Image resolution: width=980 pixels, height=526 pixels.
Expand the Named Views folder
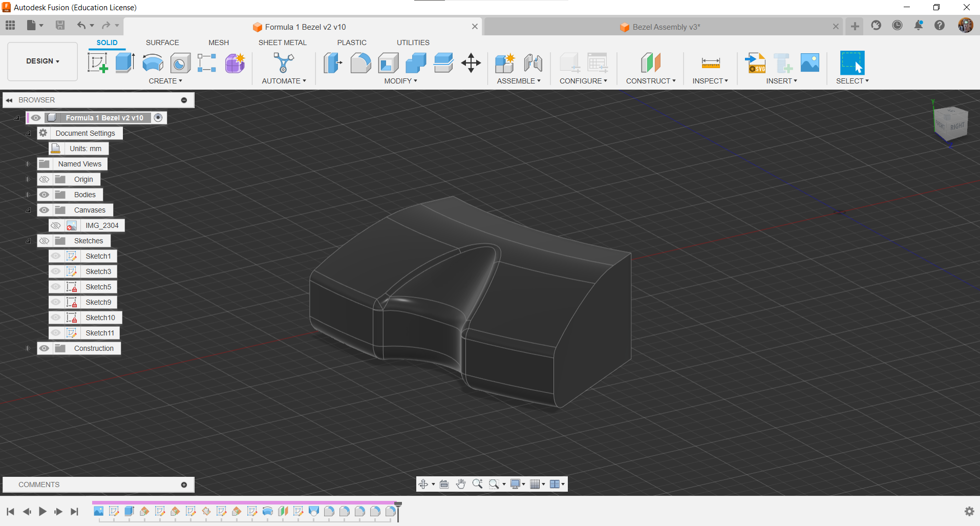click(28, 164)
